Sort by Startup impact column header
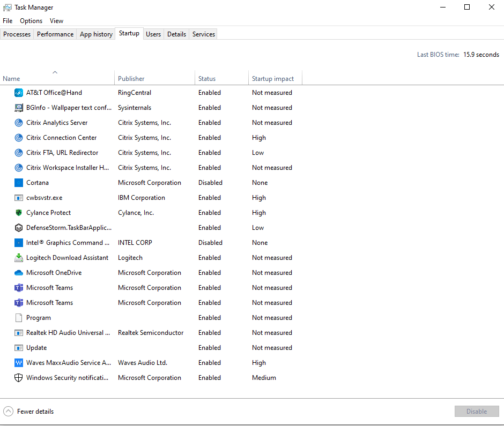 tap(273, 79)
